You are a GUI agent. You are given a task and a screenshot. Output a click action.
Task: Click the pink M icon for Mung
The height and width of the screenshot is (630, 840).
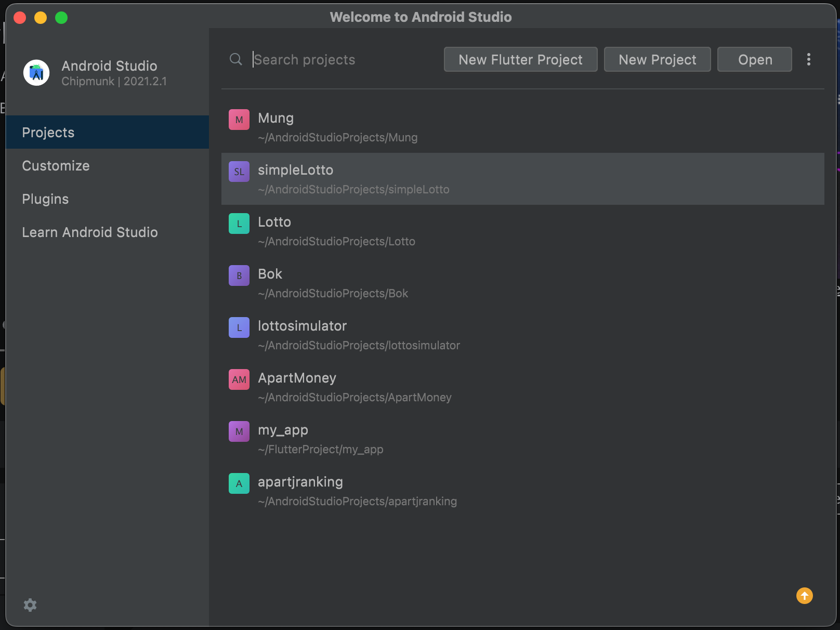[x=239, y=120]
